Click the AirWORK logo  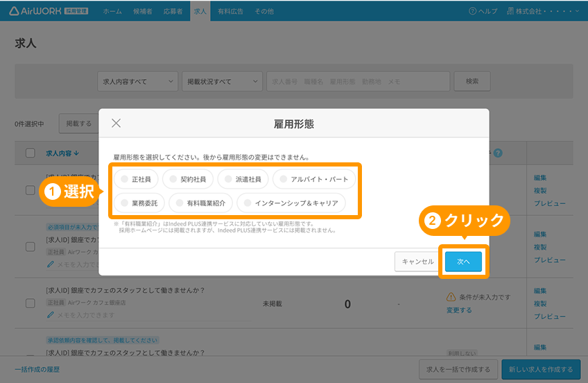tap(49, 11)
